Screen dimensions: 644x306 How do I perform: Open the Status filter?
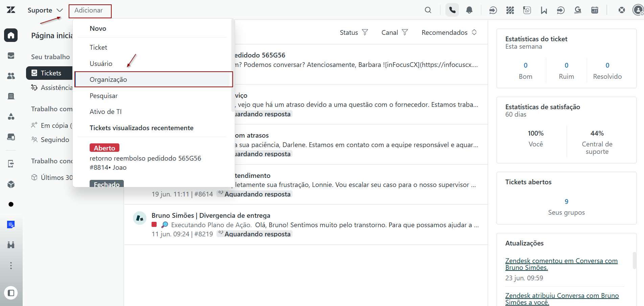pyautogui.click(x=354, y=32)
